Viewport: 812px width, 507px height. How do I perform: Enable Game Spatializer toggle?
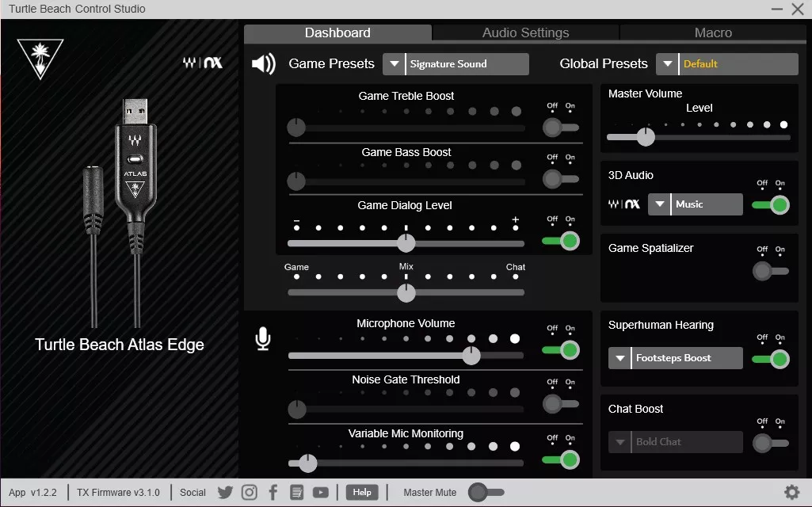pyautogui.click(x=771, y=271)
